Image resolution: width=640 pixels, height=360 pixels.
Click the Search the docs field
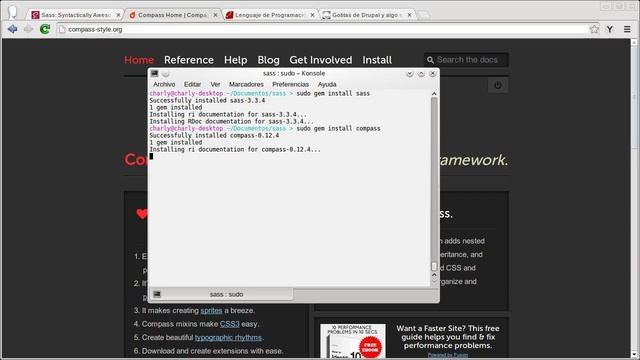[x=467, y=60]
